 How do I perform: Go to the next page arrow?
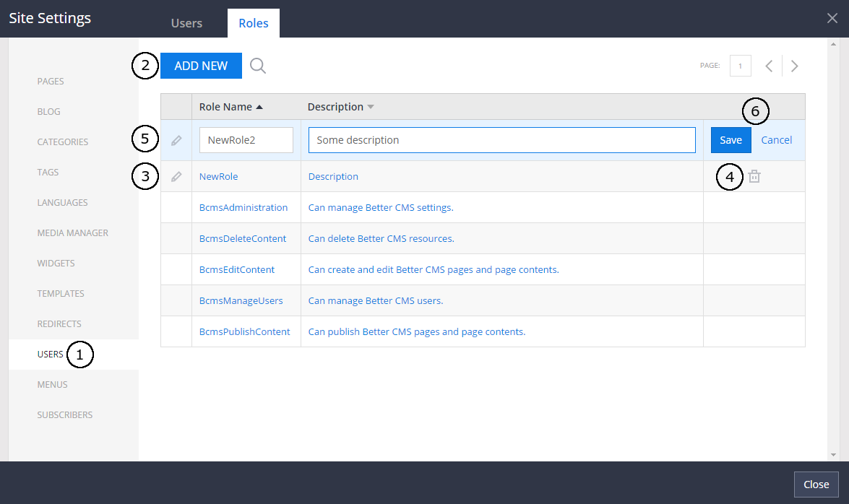tap(795, 66)
